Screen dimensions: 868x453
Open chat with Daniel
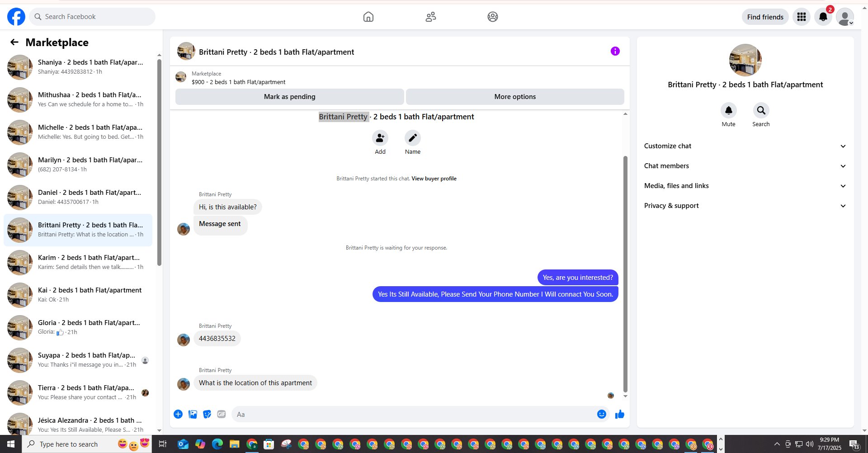pyautogui.click(x=78, y=197)
